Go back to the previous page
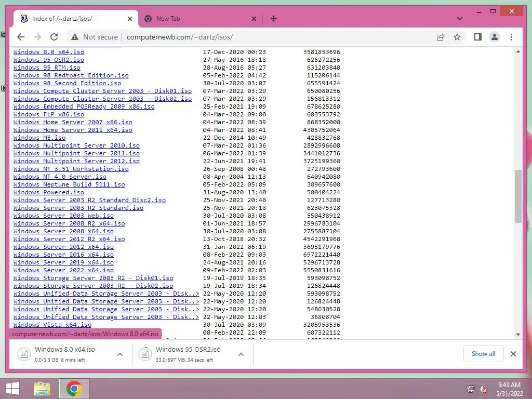 [x=21, y=37]
